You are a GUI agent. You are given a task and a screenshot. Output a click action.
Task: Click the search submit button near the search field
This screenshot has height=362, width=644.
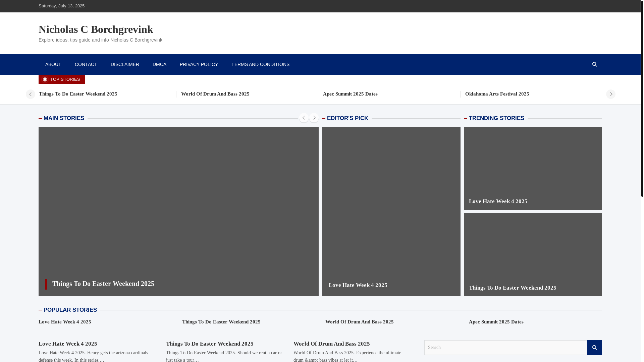click(594, 348)
